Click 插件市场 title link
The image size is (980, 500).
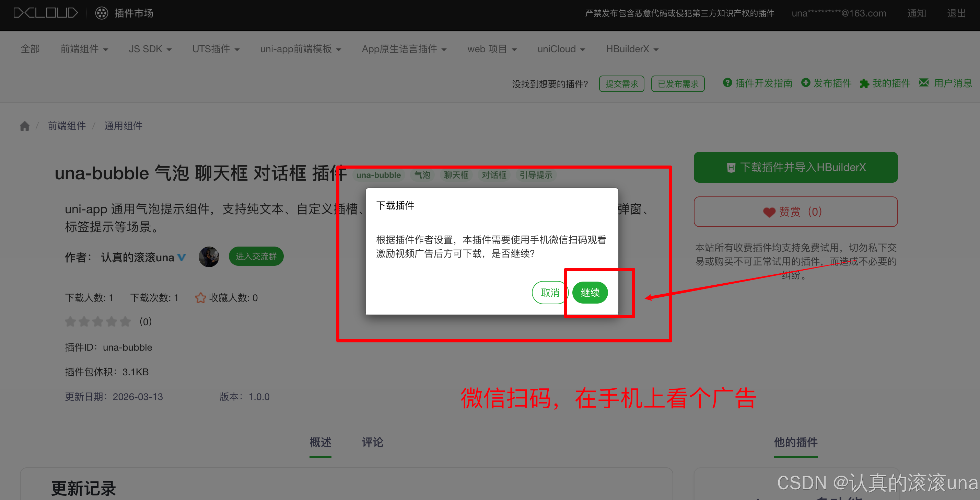[133, 13]
